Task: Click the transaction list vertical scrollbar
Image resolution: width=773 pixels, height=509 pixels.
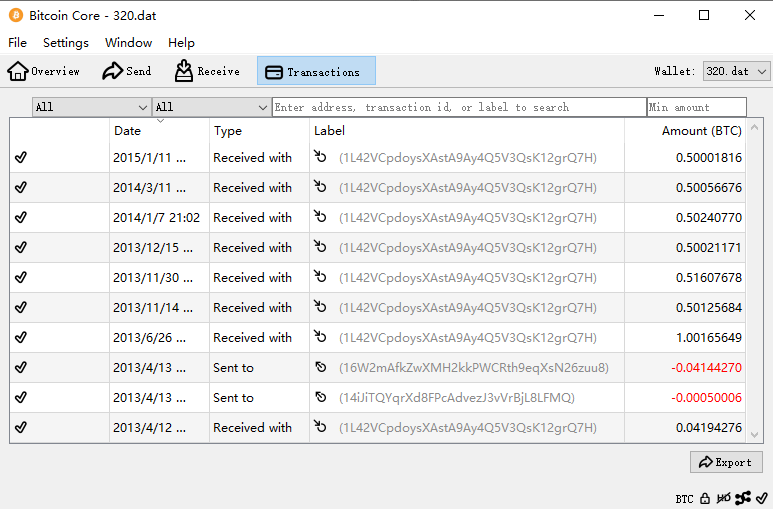Action: pyautogui.click(x=754, y=280)
